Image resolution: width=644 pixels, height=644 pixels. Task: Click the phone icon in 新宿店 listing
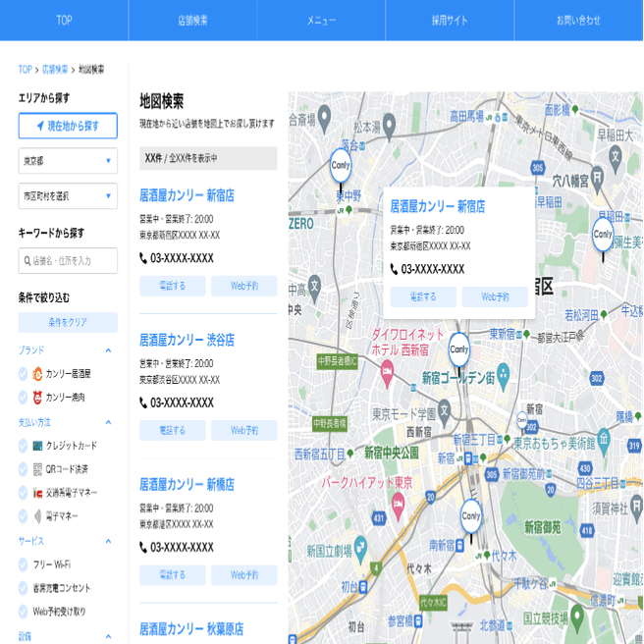pyautogui.click(x=143, y=258)
